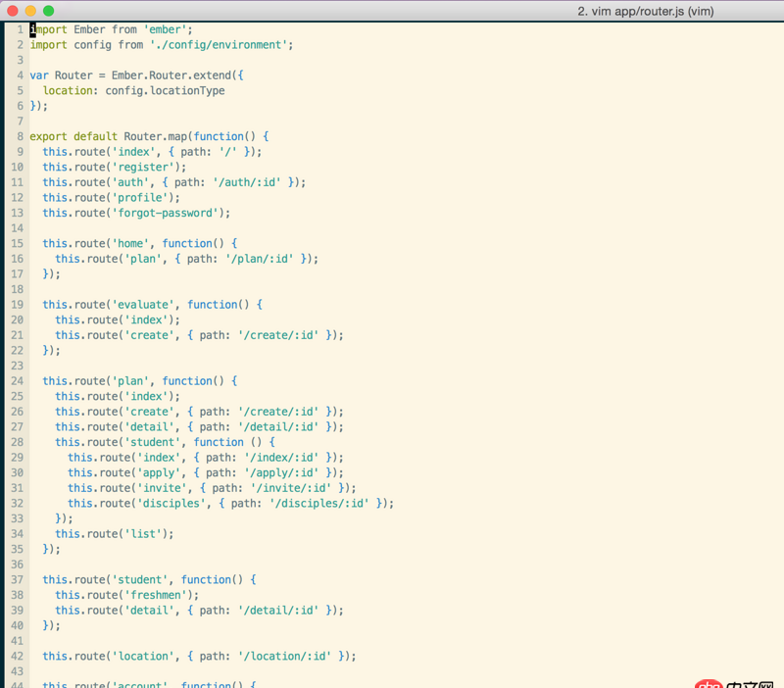
Task: Click 'export default' keywords in line 8
Action: tap(73, 136)
